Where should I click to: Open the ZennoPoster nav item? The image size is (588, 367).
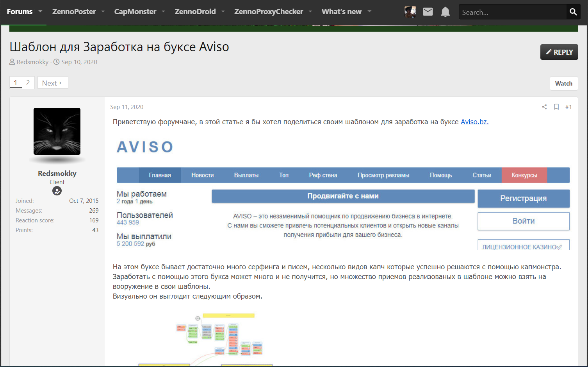(74, 12)
